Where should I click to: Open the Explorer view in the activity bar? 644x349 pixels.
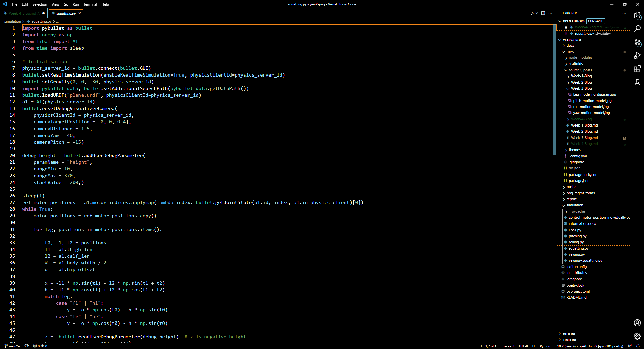637,15
